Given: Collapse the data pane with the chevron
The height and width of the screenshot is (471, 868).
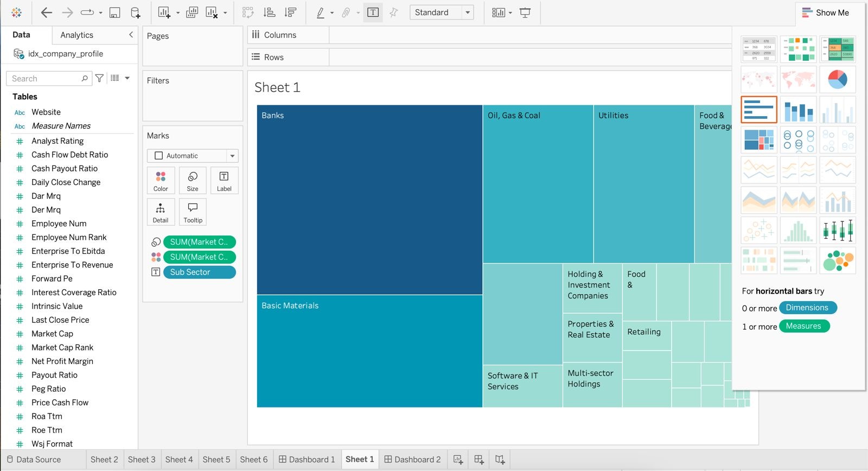Looking at the screenshot, I should pyautogui.click(x=131, y=35).
